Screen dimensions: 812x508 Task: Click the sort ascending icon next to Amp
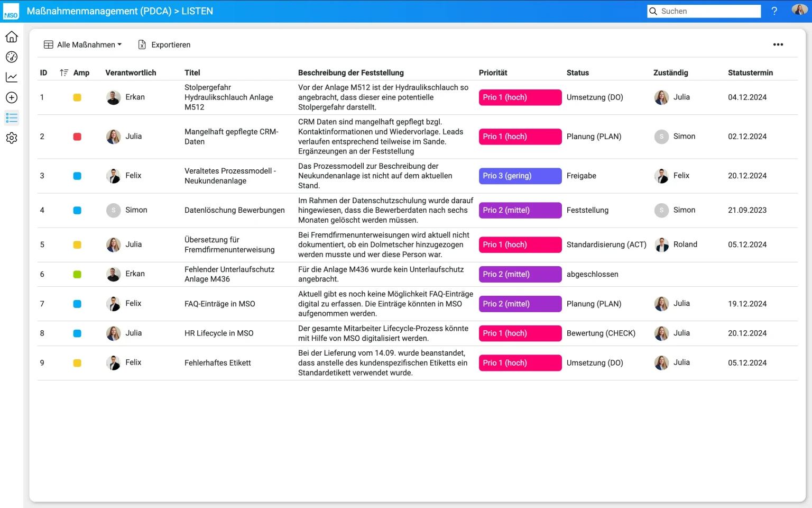[64, 72]
